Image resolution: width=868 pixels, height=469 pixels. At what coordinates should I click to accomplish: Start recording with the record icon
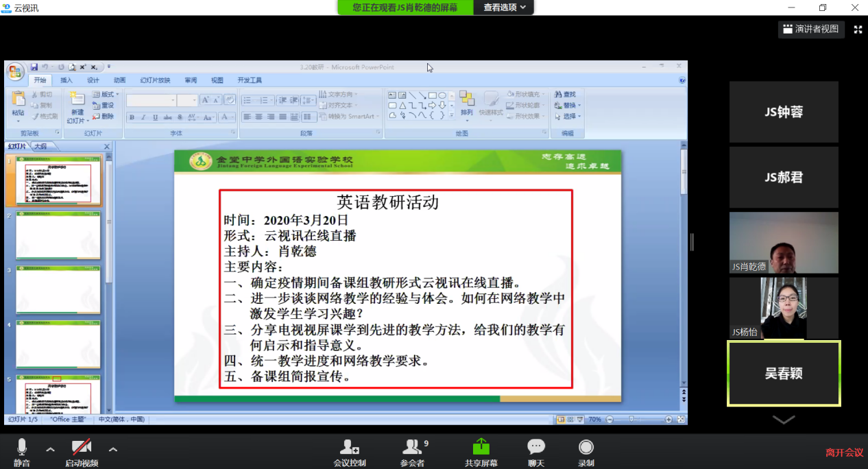coord(586,447)
